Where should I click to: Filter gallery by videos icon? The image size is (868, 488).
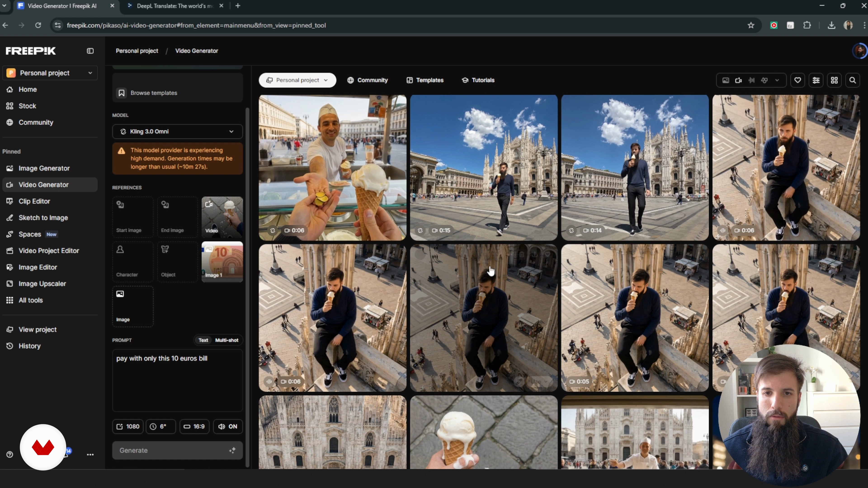pyautogui.click(x=738, y=80)
